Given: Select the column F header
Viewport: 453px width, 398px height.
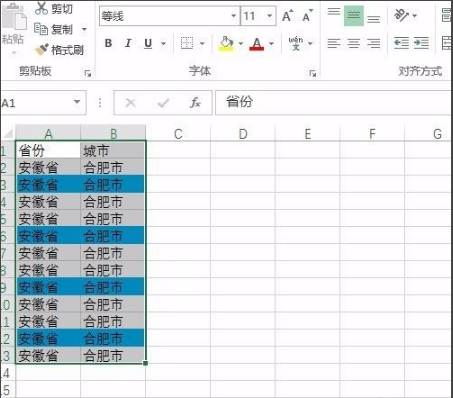Looking at the screenshot, I should 372,134.
